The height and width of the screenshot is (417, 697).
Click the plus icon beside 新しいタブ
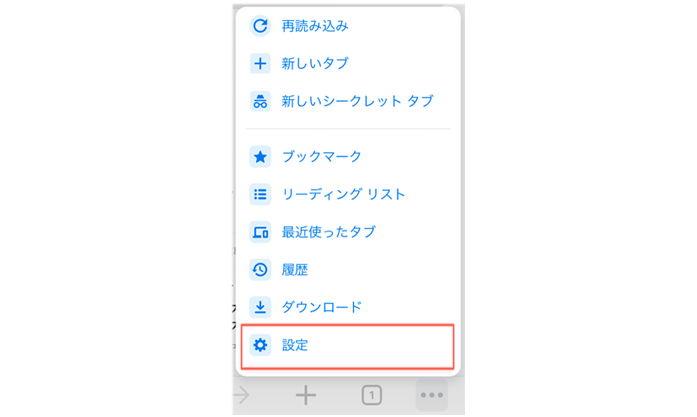(260, 64)
